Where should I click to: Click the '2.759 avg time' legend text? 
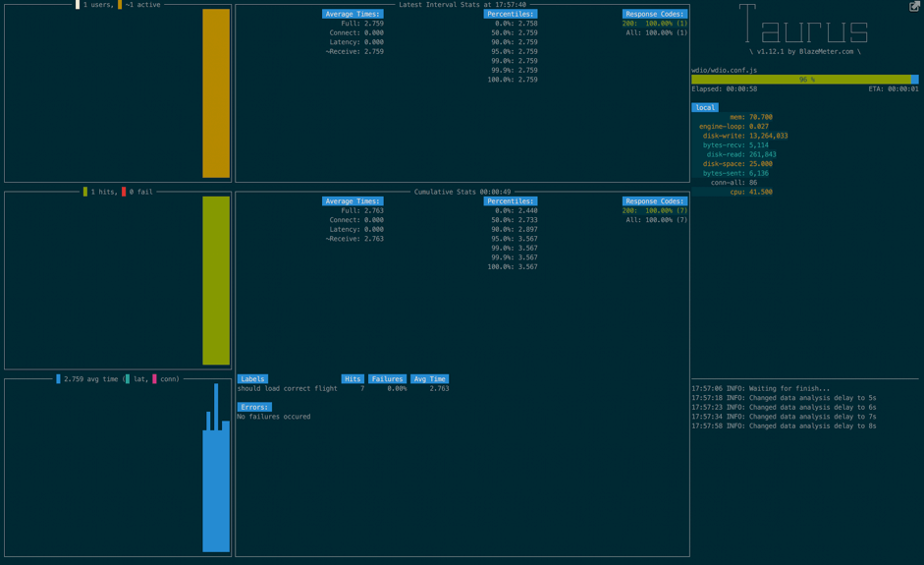click(90, 378)
